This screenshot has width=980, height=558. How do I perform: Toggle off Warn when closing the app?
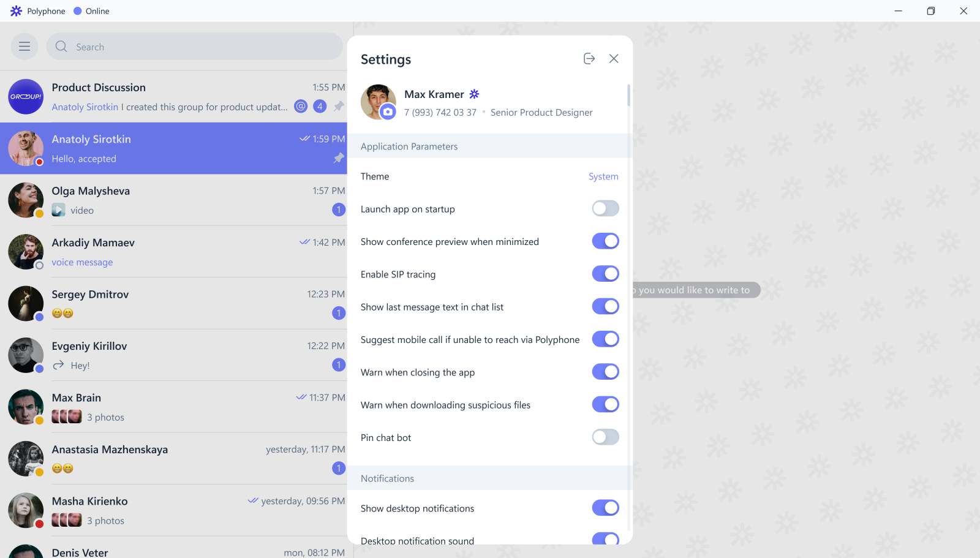[605, 372]
